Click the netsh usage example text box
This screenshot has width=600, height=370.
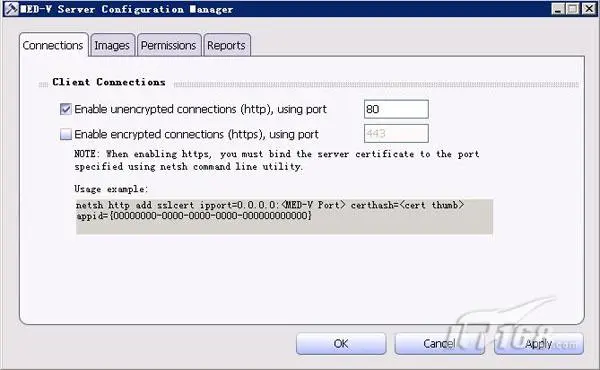284,216
